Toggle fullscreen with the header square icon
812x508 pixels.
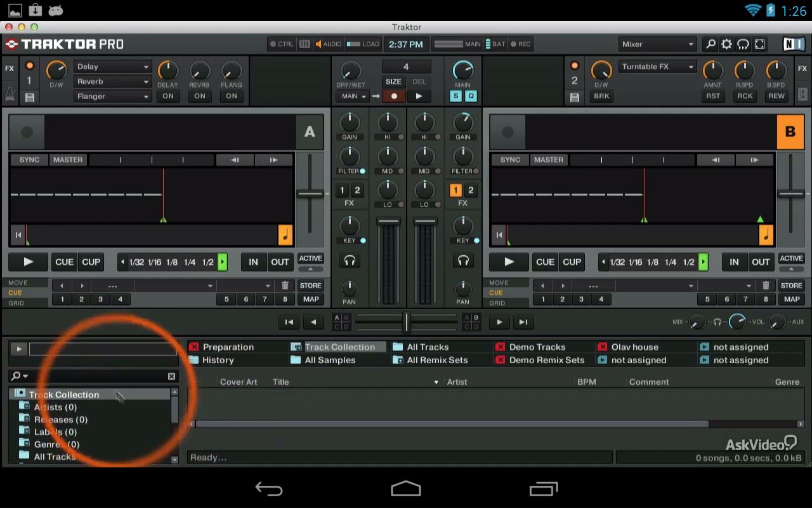tap(759, 44)
